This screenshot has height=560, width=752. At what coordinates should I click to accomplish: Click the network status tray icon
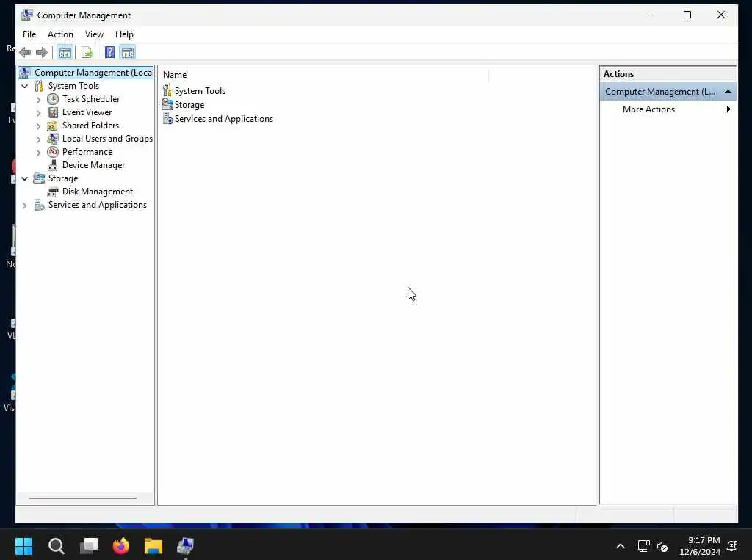tap(643, 546)
